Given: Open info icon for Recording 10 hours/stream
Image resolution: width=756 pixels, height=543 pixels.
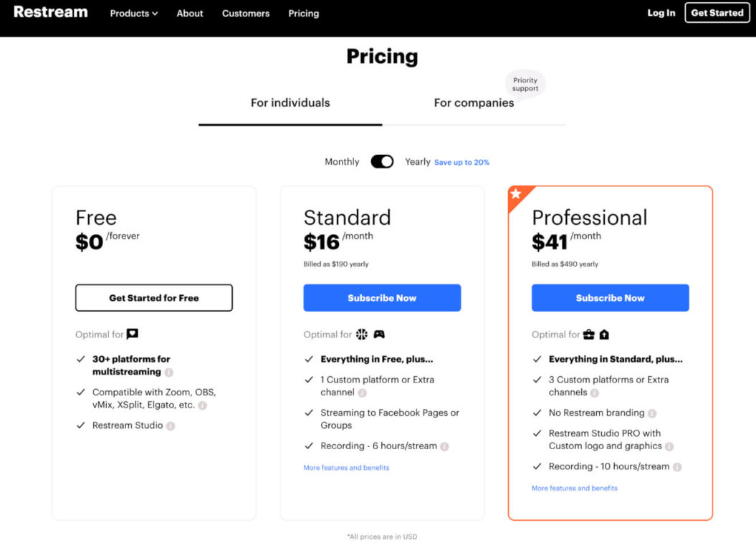Looking at the screenshot, I should coord(677,467).
